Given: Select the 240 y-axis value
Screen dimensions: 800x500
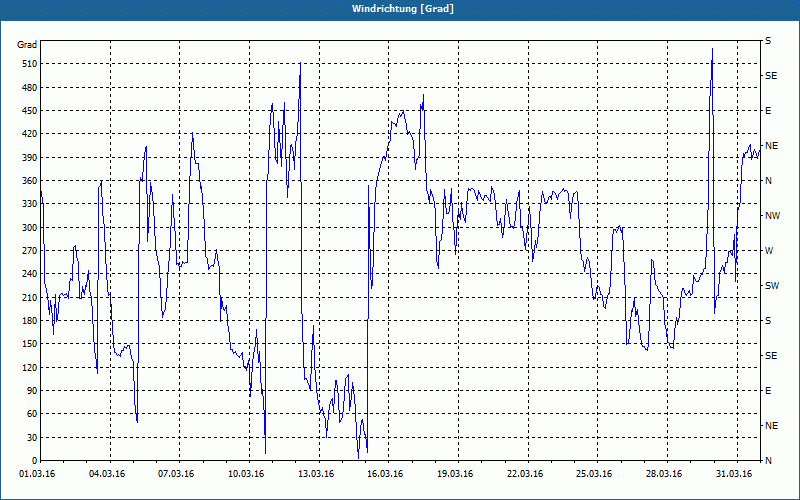Looking at the screenshot, I should 30,274.
